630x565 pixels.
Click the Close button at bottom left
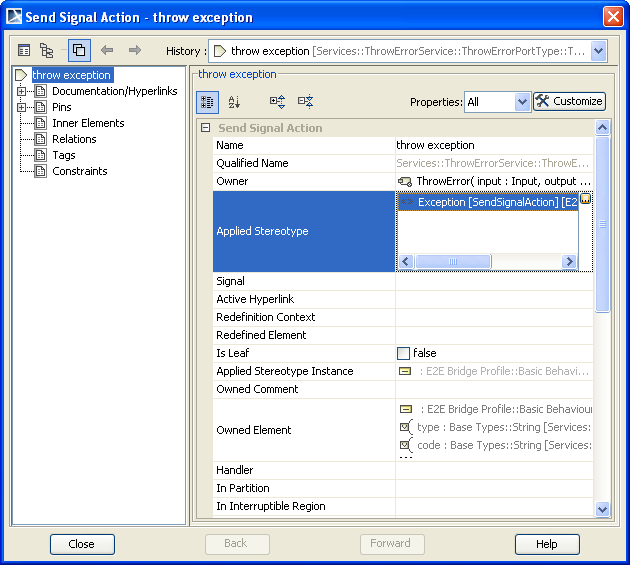point(82,544)
